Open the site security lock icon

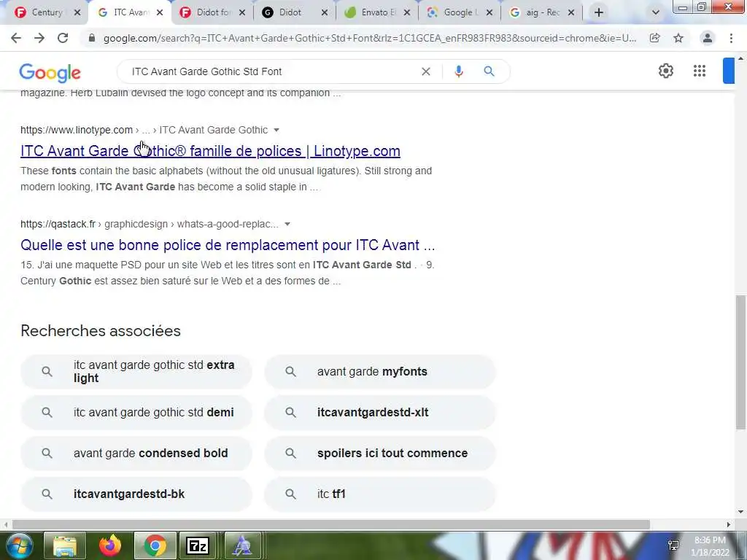pos(92,38)
